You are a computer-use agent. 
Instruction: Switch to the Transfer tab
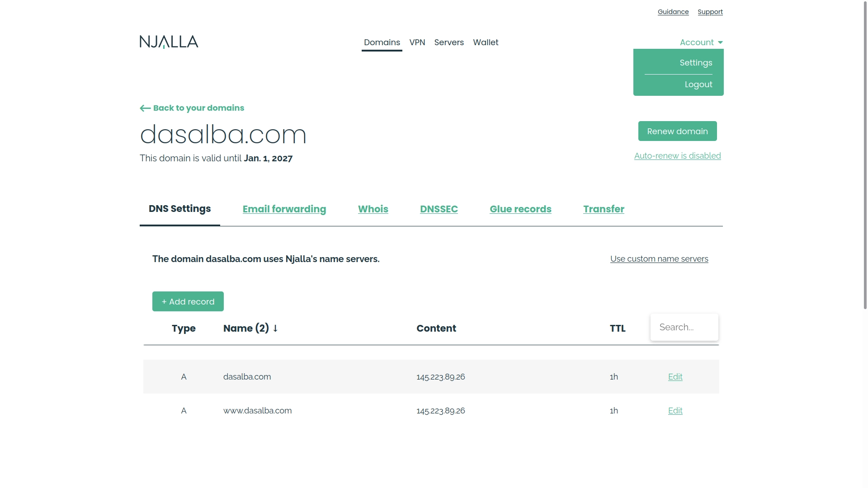(x=604, y=209)
